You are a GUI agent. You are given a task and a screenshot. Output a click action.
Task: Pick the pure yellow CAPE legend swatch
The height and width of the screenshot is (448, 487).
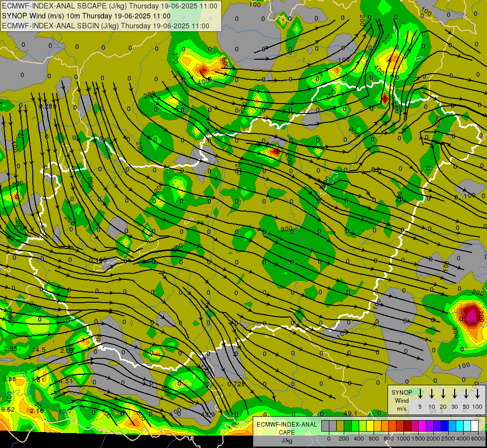pyautogui.click(x=370, y=426)
